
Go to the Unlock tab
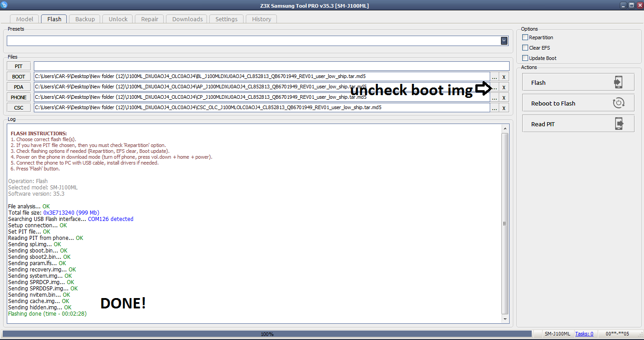[x=118, y=19]
